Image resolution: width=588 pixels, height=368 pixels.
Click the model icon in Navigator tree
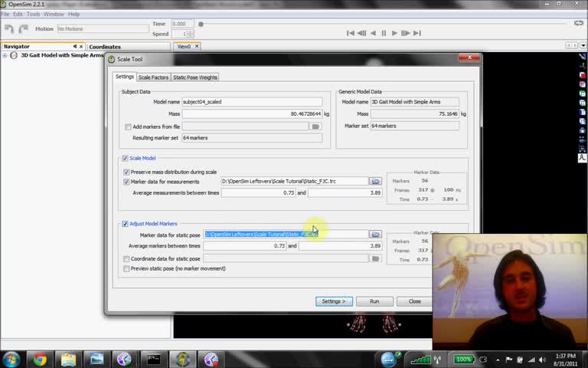(x=14, y=55)
